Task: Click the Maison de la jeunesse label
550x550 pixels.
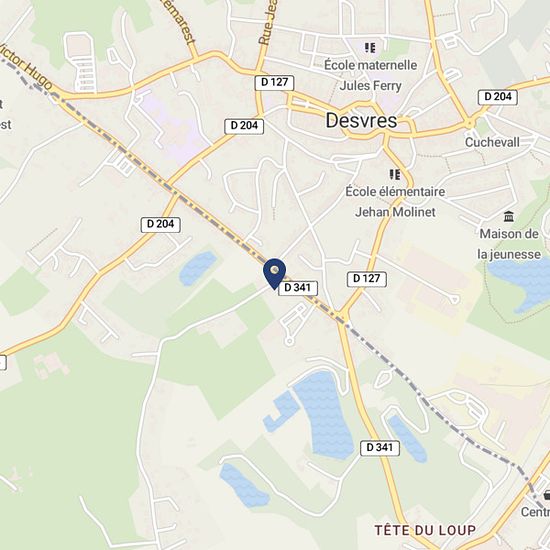Action: click(x=509, y=244)
